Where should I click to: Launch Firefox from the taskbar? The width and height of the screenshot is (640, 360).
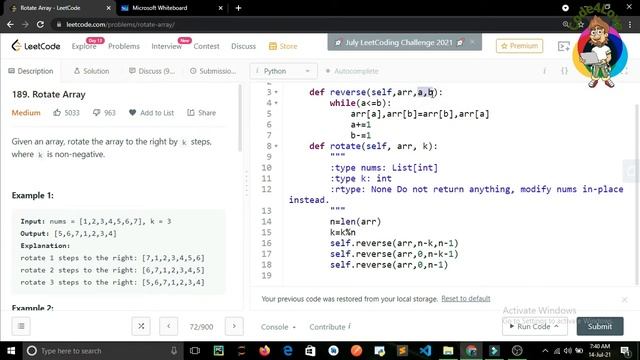click(x=264, y=351)
